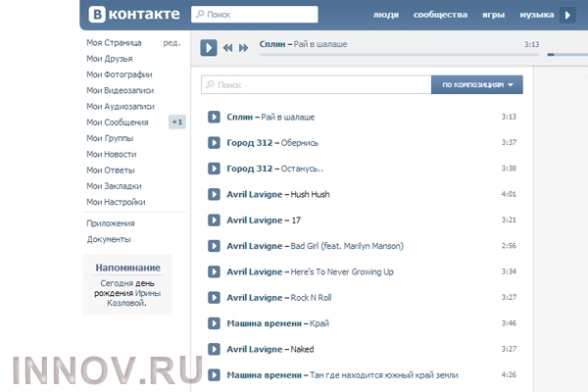Skip to next track in player
The height and width of the screenshot is (392, 588).
click(242, 47)
